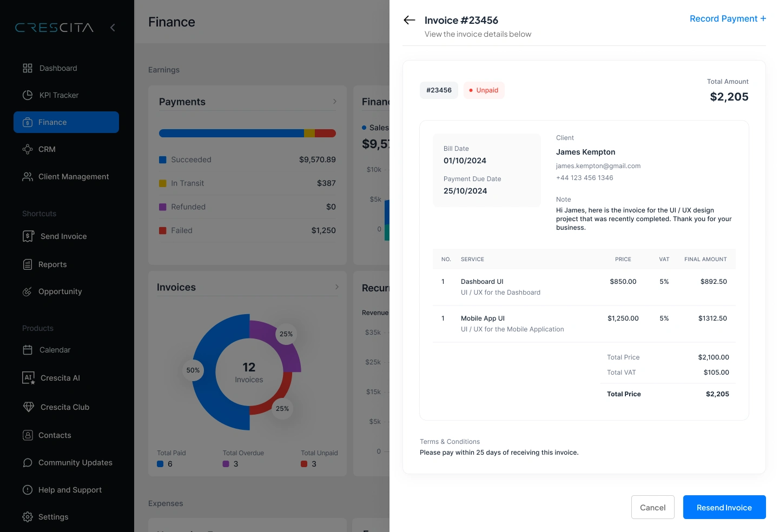Open Crescita AI from the sidebar
This screenshot has height=532, width=779.
pos(60,378)
